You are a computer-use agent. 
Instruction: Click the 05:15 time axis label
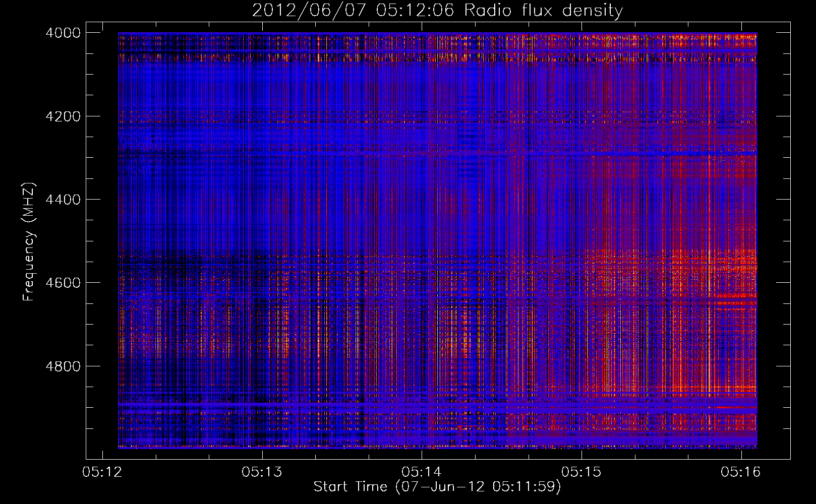(x=581, y=472)
